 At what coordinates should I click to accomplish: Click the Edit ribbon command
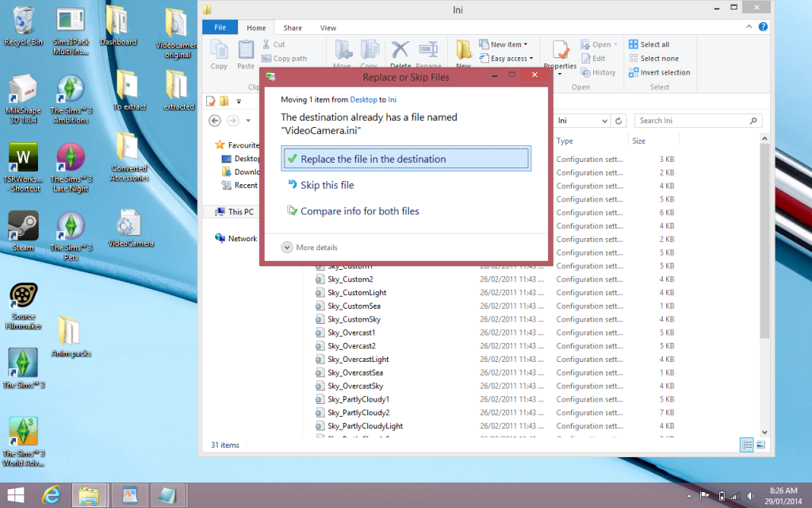click(x=593, y=59)
